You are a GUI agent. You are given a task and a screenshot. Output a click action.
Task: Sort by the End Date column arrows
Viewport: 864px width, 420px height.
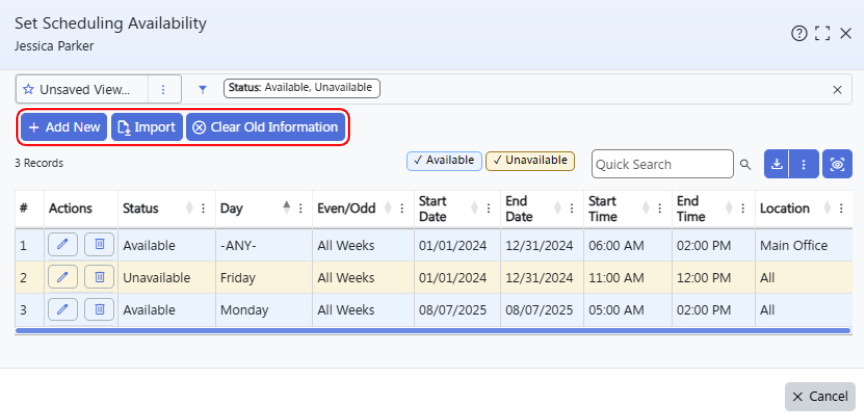pyautogui.click(x=558, y=208)
